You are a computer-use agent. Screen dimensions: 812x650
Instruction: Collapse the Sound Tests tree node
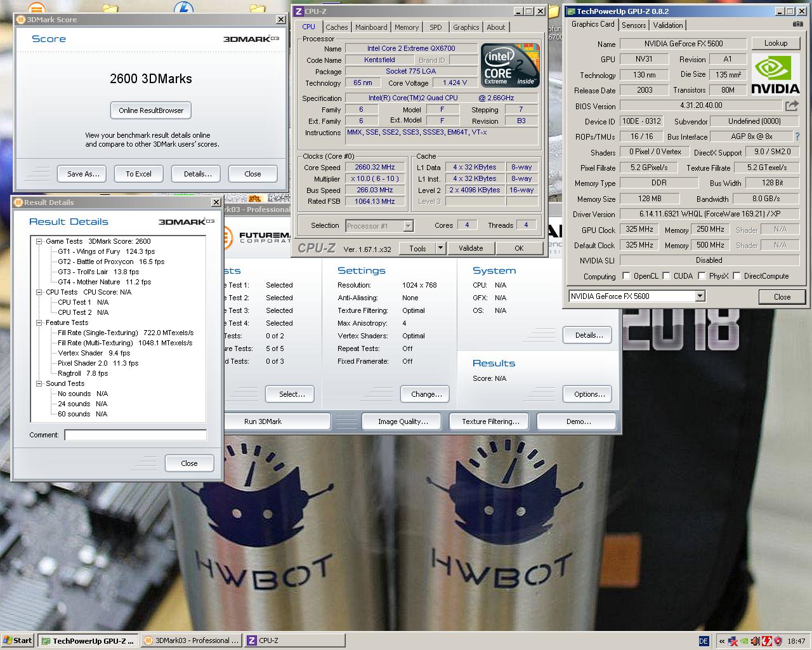39,383
